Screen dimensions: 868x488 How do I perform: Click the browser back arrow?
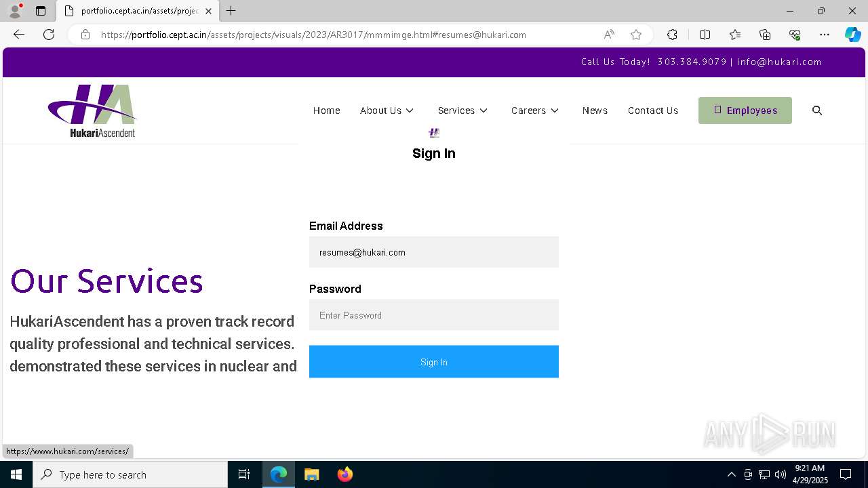tap(19, 35)
